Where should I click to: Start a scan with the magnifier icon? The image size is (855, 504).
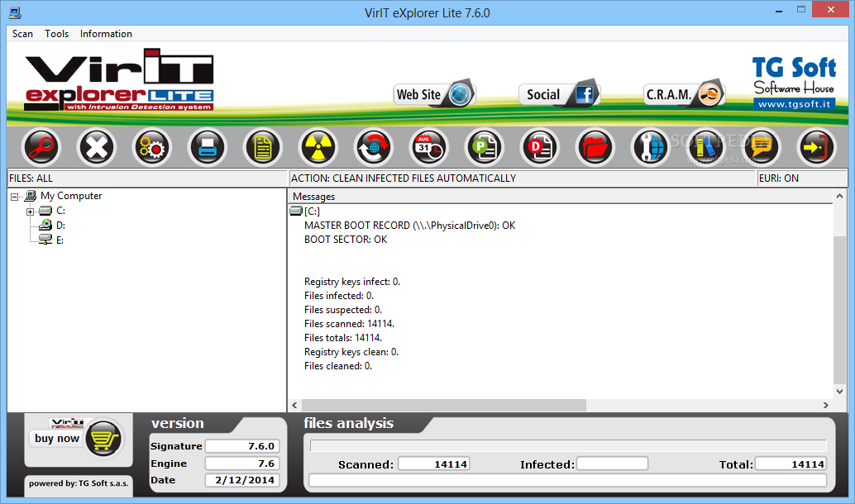(x=41, y=147)
